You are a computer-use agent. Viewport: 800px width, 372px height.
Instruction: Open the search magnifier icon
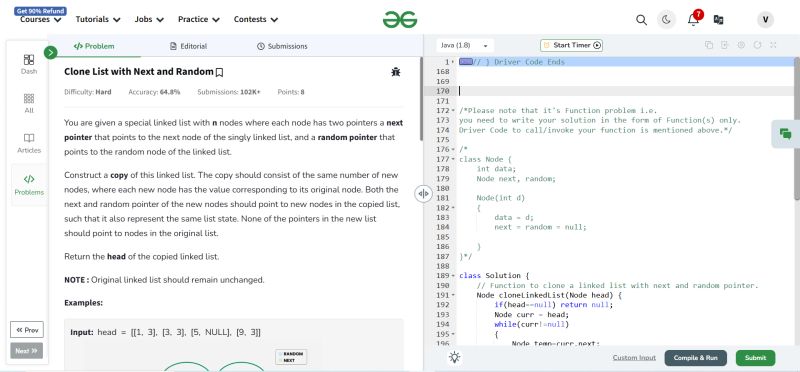click(x=641, y=20)
